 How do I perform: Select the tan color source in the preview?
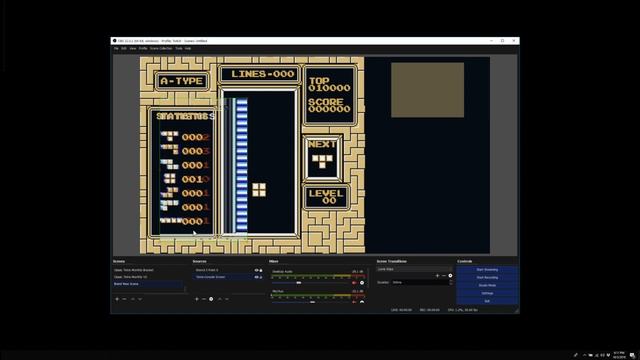(x=427, y=90)
